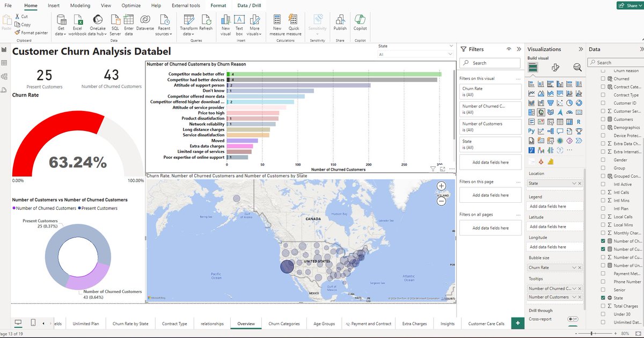
Task: Open Transform data in the ribbon
Action: click(189, 24)
